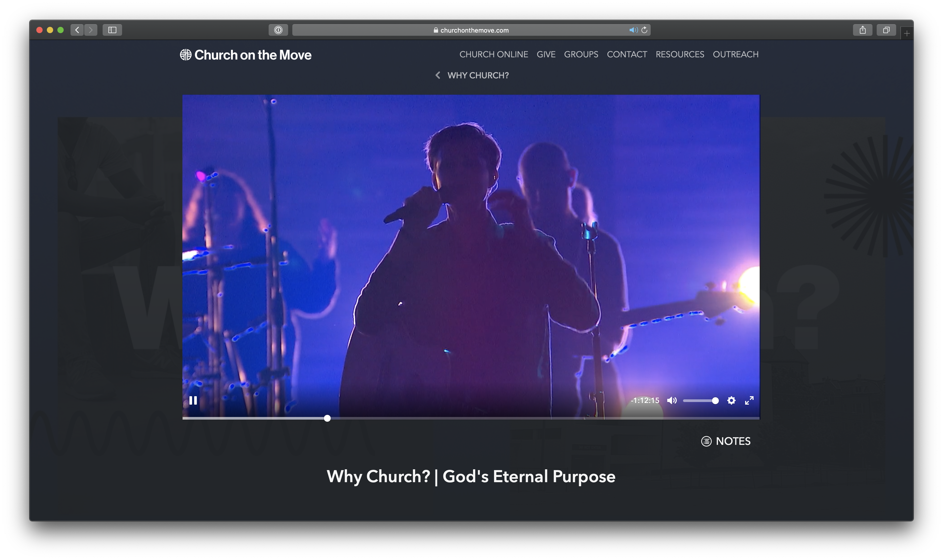Expand the Resources menu
Image resolution: width=943 pixels, height=560 pixels.
coord(680,54)
